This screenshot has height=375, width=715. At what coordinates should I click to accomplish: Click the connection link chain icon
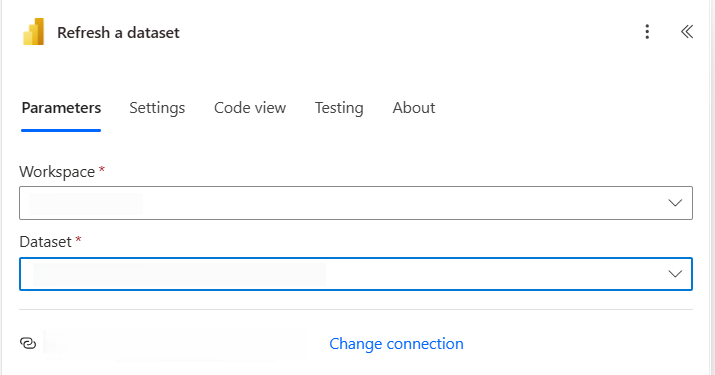pos(28,343)
